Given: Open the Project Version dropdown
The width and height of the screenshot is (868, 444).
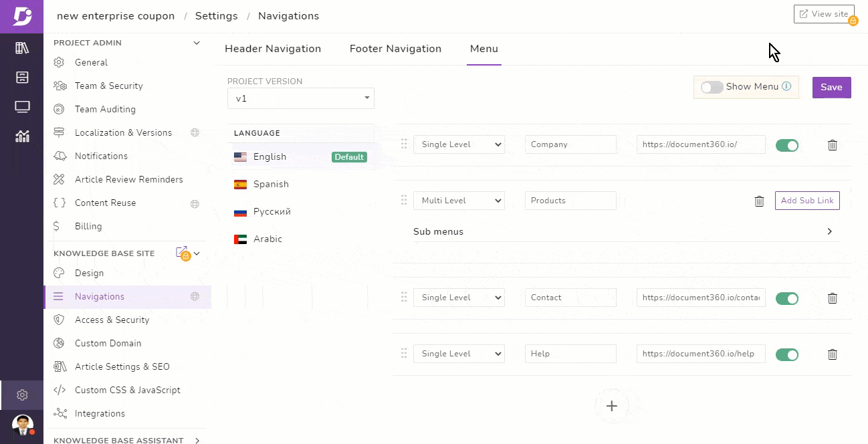Looking at the screenshot, I should (x=300, y=98).
